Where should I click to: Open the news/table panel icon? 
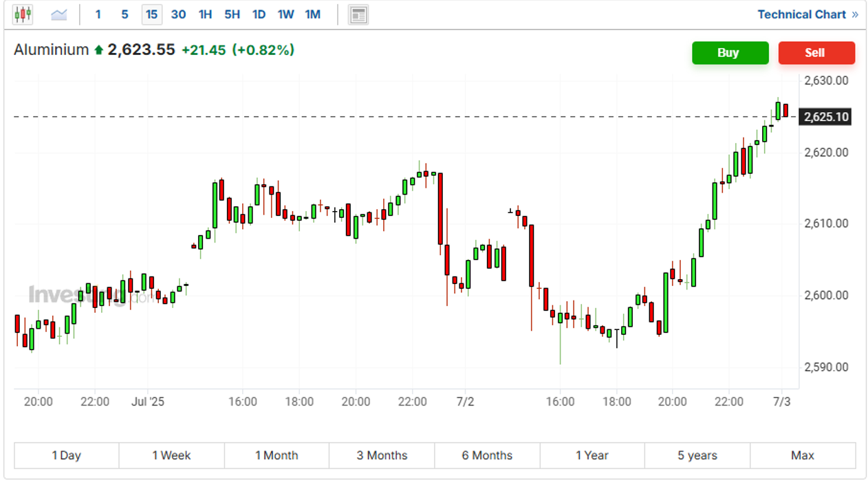[358, 14]
